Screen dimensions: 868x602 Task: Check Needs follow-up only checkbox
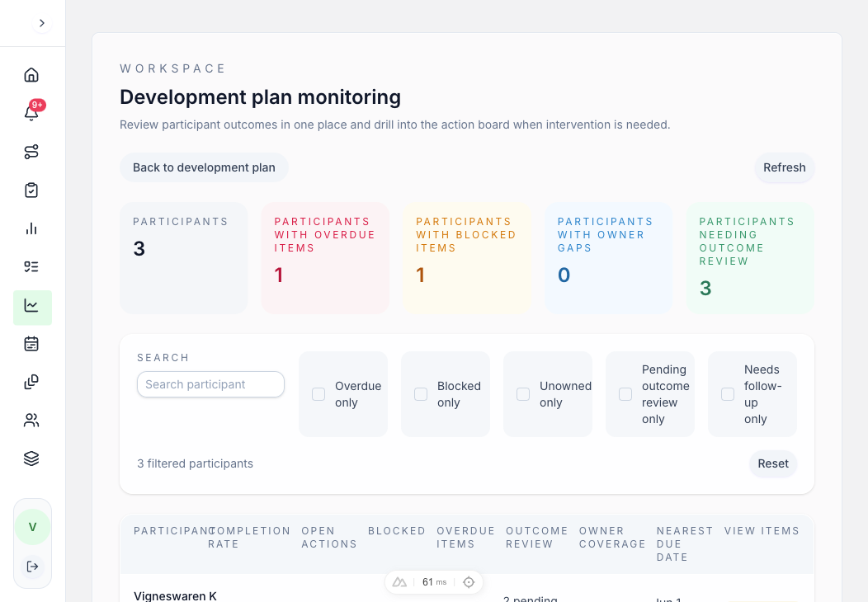[x=728, y=394]
